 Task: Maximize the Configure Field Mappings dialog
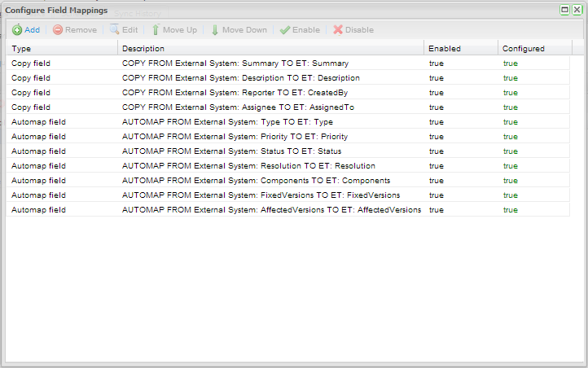pos(564,10)
